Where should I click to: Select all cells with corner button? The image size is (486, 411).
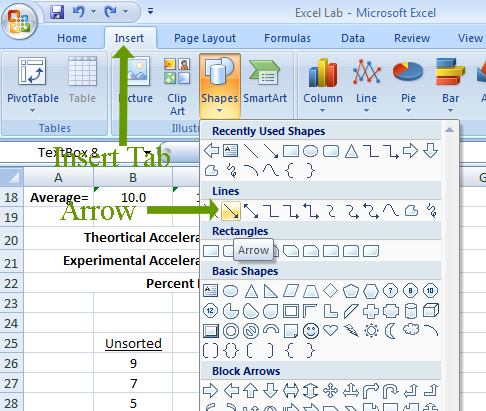(x=12, y=177)
